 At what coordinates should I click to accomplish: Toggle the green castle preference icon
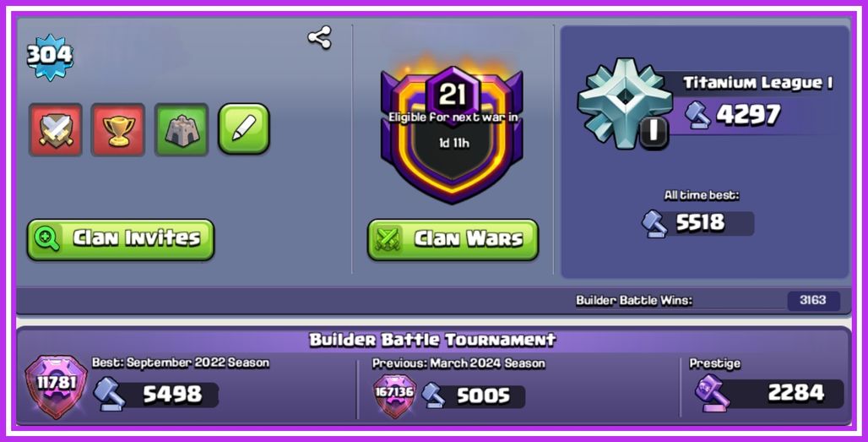click(x=182, y=129)
